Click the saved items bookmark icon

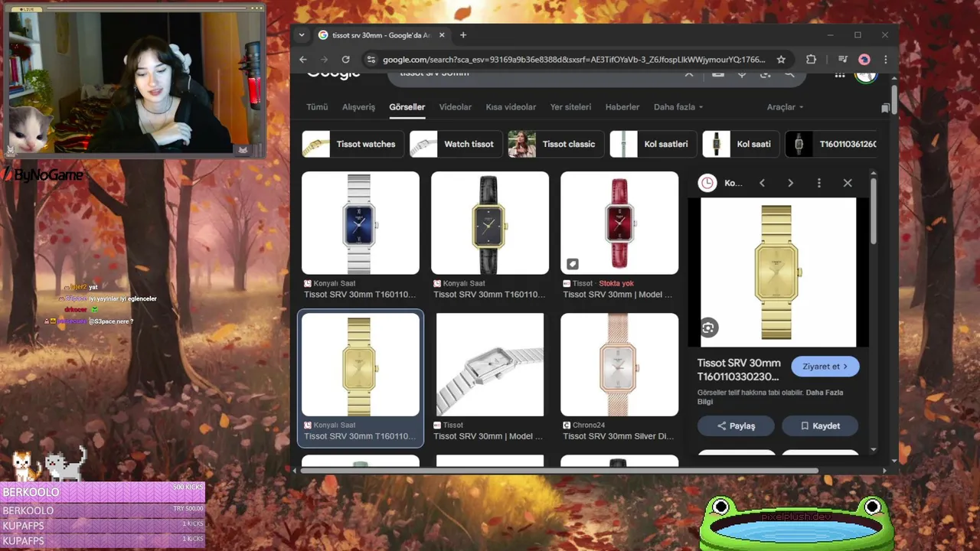886,108
